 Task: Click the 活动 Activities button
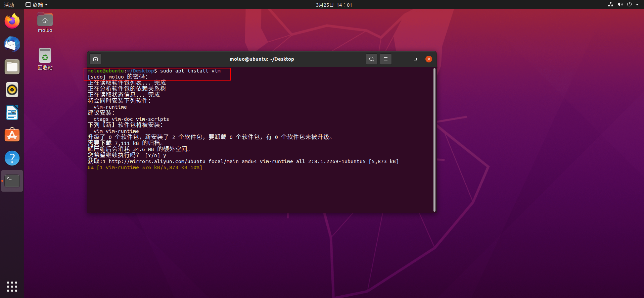pyautogui.click(x=9, y=5)
